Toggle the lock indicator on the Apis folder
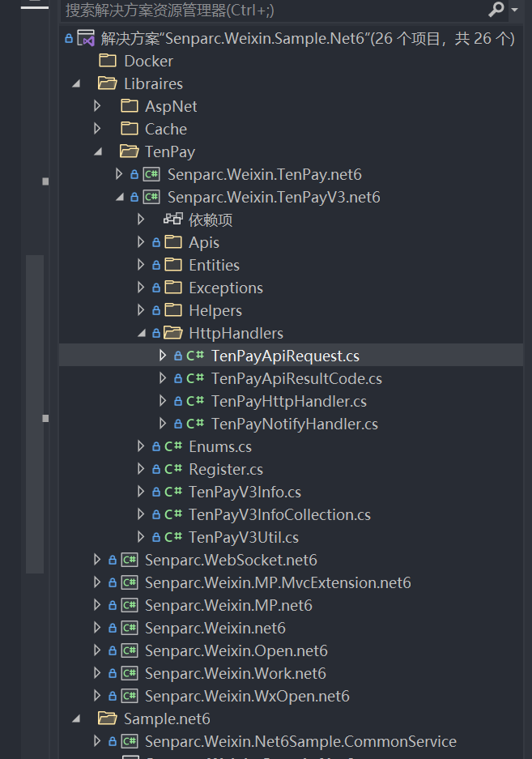 [155, 241]
